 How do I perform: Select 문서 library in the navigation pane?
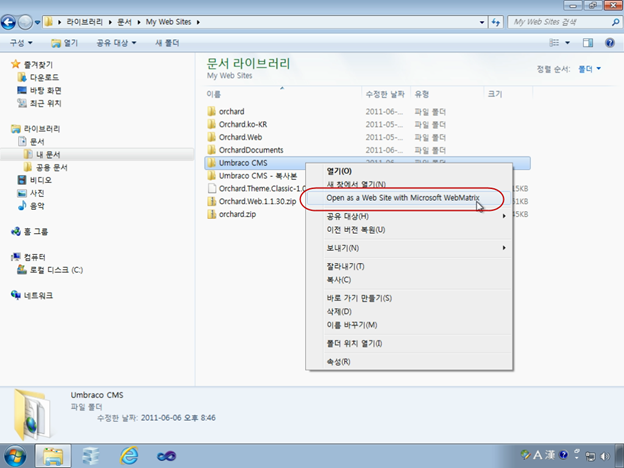pos(37,141)
